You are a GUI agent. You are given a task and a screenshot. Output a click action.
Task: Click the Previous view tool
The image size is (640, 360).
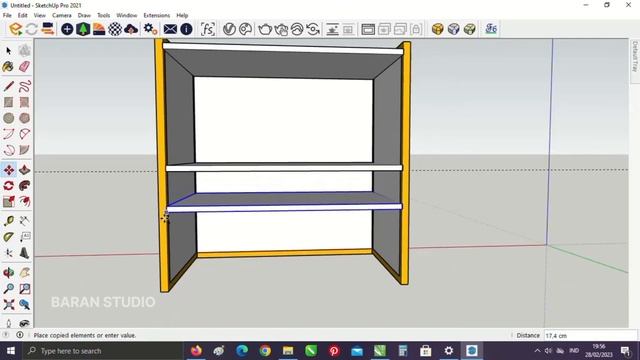tap(24, 304)
